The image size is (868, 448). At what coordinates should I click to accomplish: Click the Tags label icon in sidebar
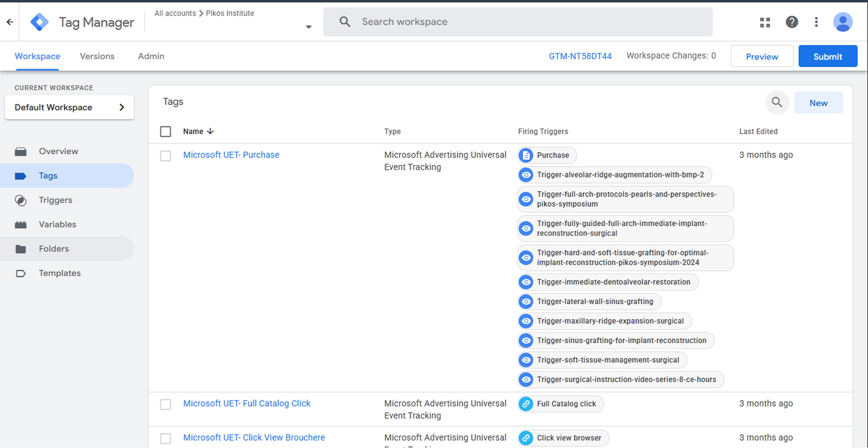point(21,176)
